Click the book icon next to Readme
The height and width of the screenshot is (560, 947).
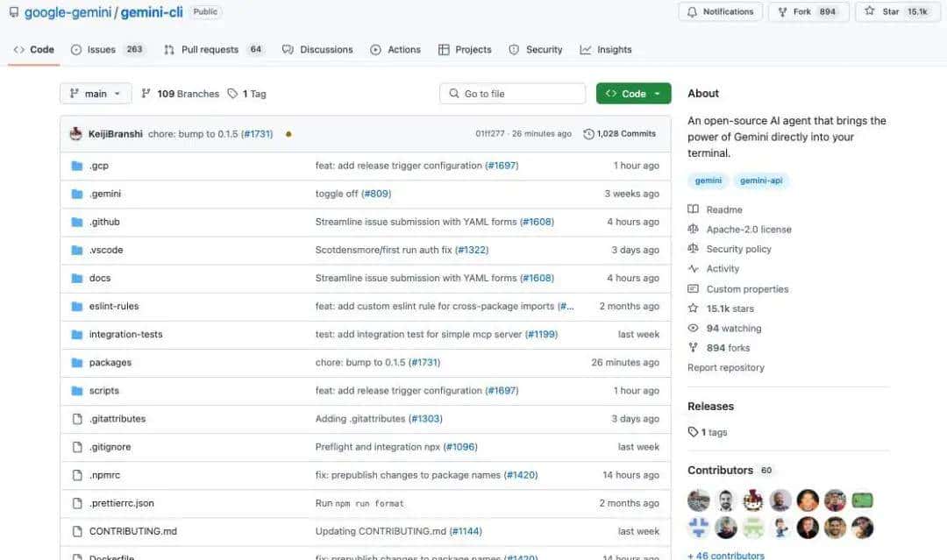[x=693, y=209]
